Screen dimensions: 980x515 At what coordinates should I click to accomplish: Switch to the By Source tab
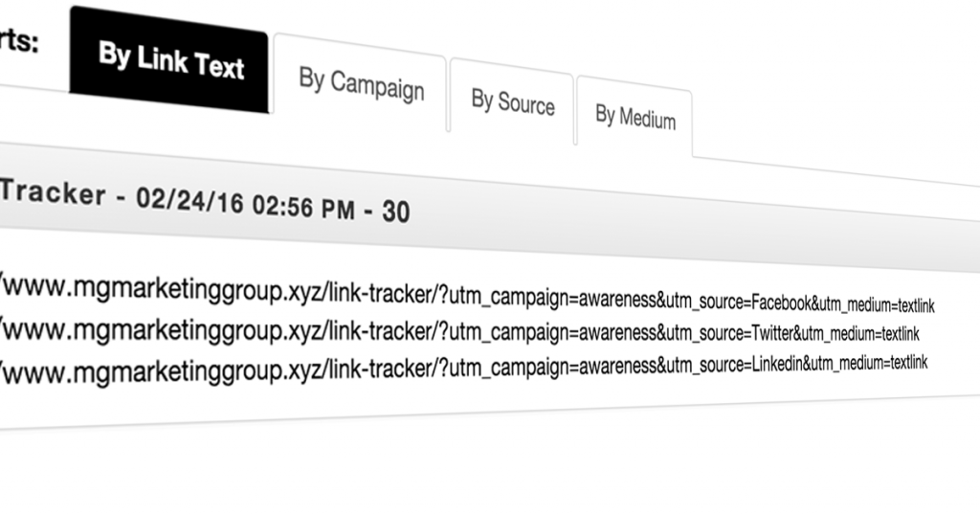(x=512, y=101)
